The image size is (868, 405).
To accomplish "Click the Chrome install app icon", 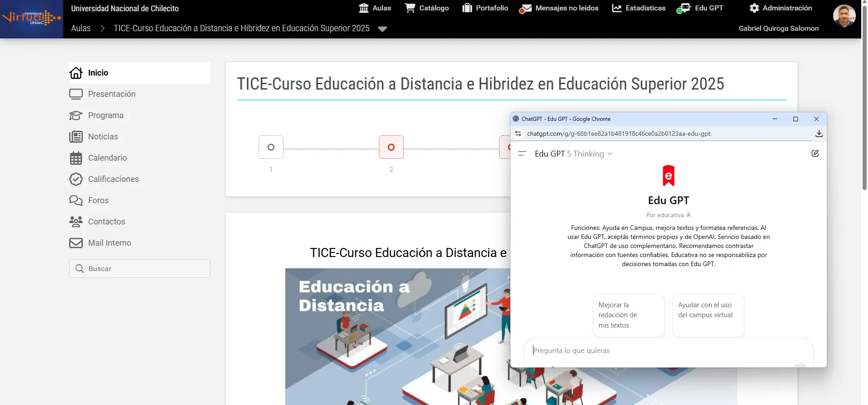I will point(819,133).
